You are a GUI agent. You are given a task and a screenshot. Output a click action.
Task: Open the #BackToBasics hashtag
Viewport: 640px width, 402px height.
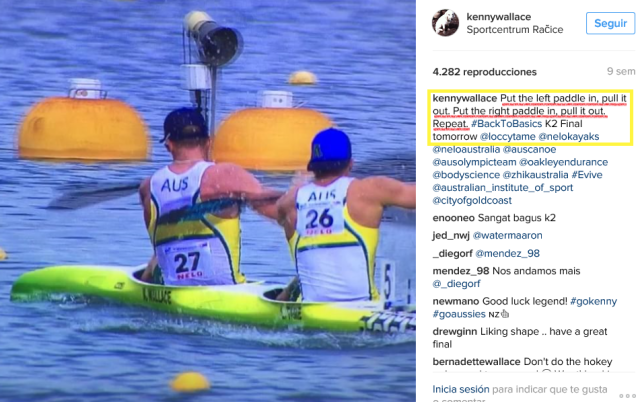point(506,124)
